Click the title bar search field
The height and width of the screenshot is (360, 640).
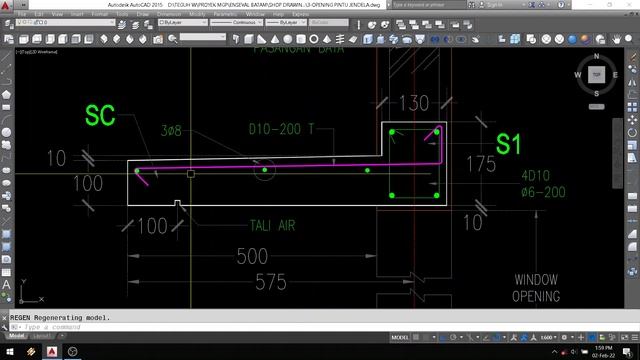[429, 5]
